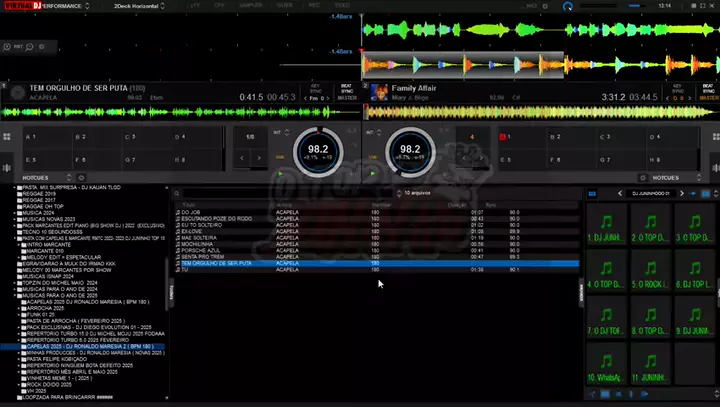Open deck 2 waveform bars icon
This screenshot has height=407, width=720.
pos(716,168)
